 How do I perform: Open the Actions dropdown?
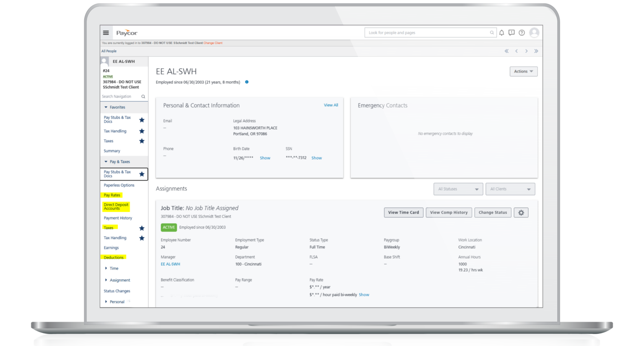pos(523,71)
